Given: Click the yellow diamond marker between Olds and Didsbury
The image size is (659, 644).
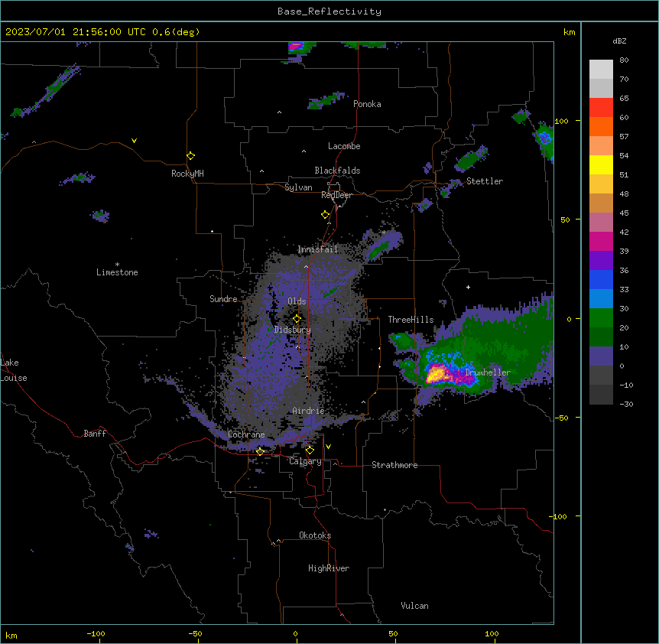Looking at the screenshot, I should coord(297,319).
